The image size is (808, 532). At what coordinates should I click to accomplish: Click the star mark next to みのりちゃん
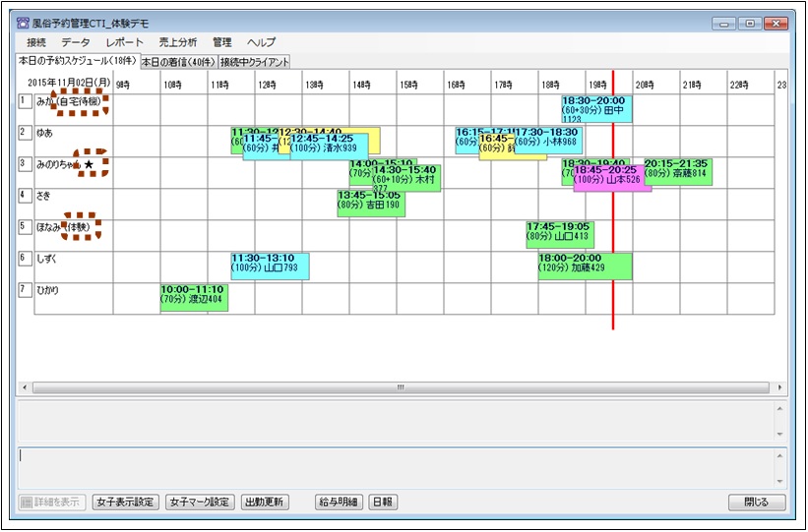tap(89, 164)
